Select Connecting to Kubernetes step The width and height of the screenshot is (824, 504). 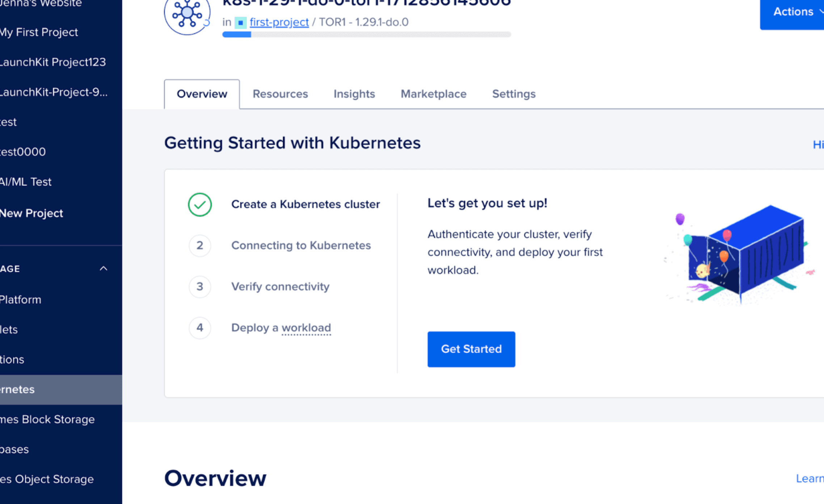coord(301,245)
